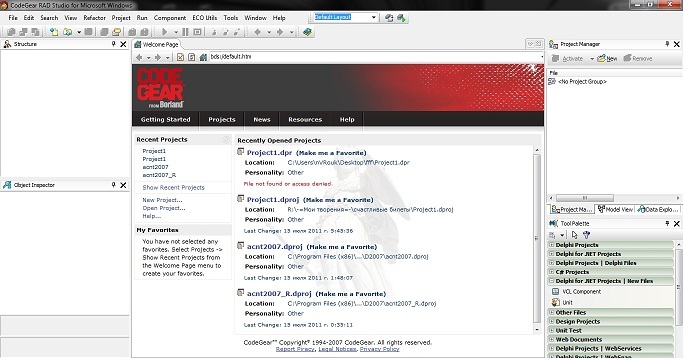
Task: Click the Pause toolbar icon
Action: click(185, 32)
